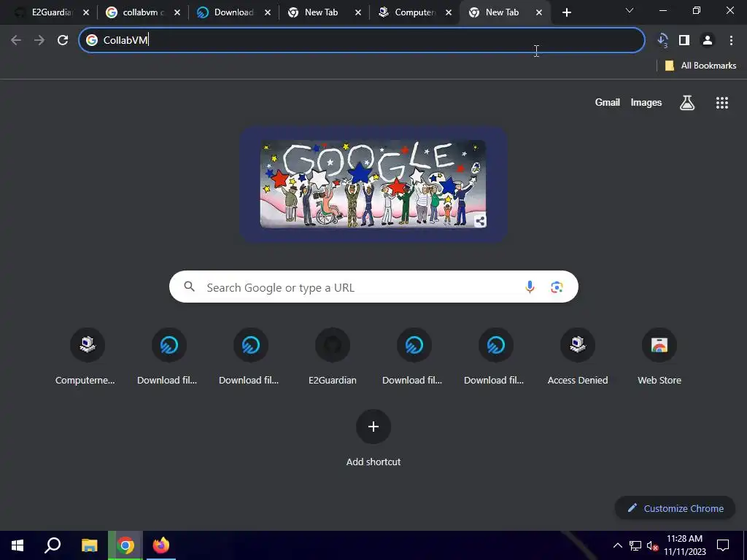Open the clock showing 11:28 AM
The height and width of the screenshot is (560, 747).
pyautogui.click(x=684, y=545)
